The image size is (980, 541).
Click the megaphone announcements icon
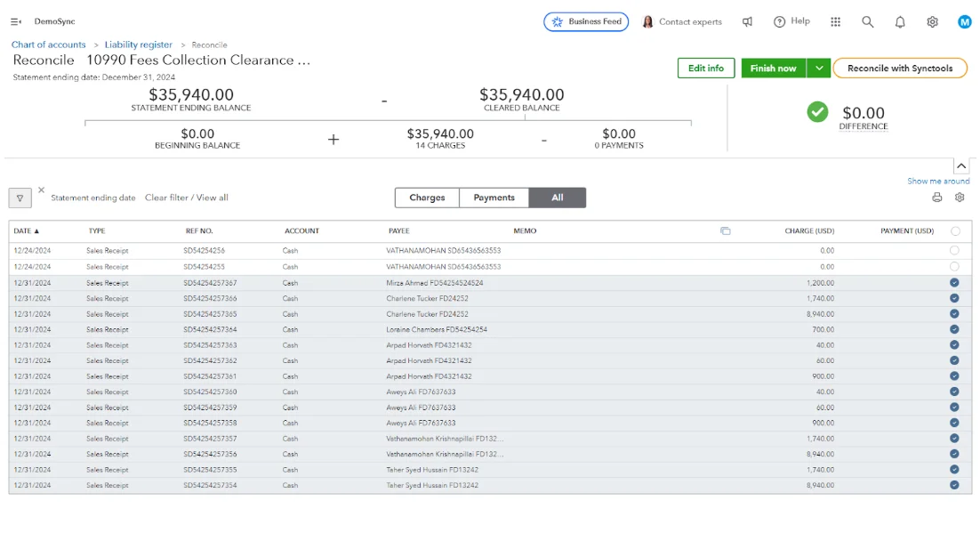click(x=747, y=22)
